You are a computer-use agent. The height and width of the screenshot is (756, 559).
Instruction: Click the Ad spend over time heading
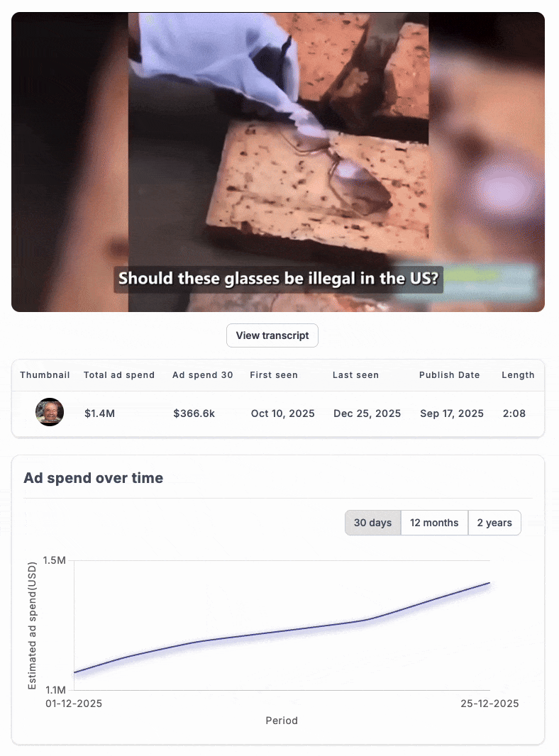point(94,478)
